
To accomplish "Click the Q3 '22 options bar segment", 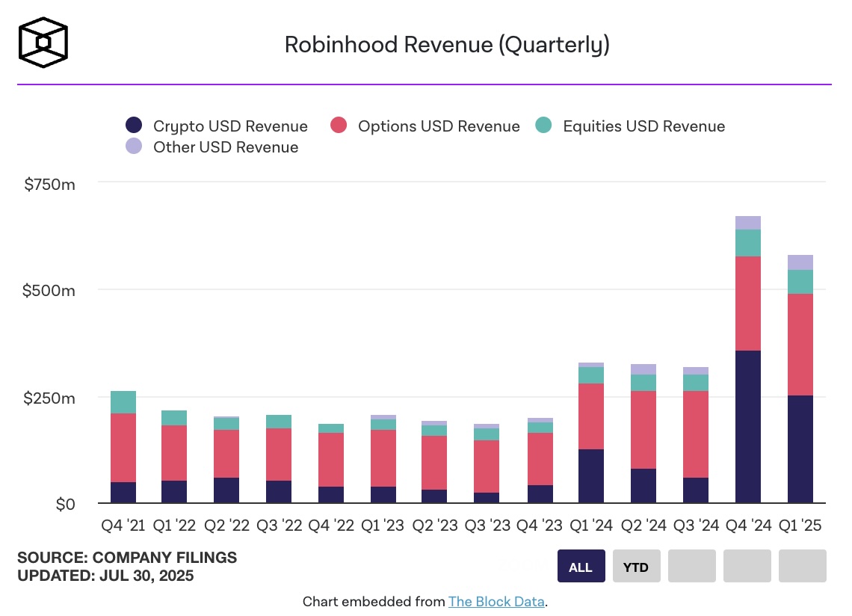I will (x=279, y=455).
